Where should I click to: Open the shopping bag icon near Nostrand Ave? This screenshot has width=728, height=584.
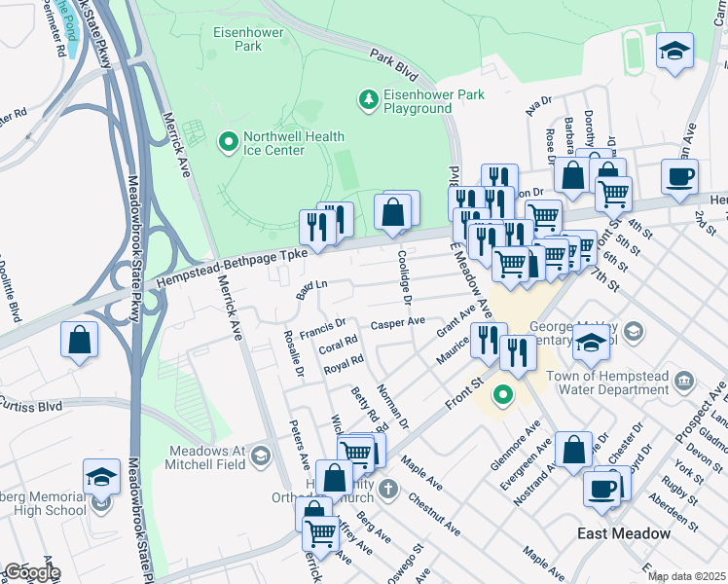point(574,451)
